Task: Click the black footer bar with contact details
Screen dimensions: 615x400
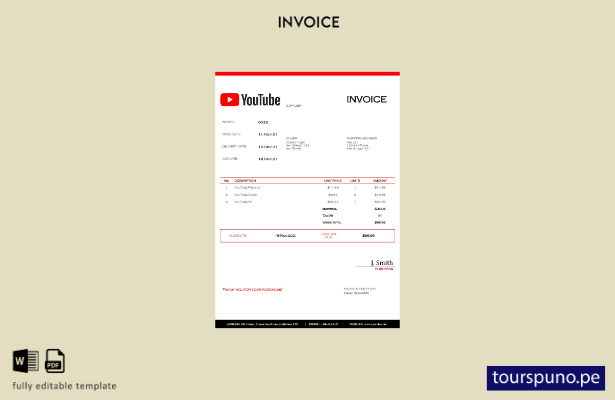Action: 308,324
